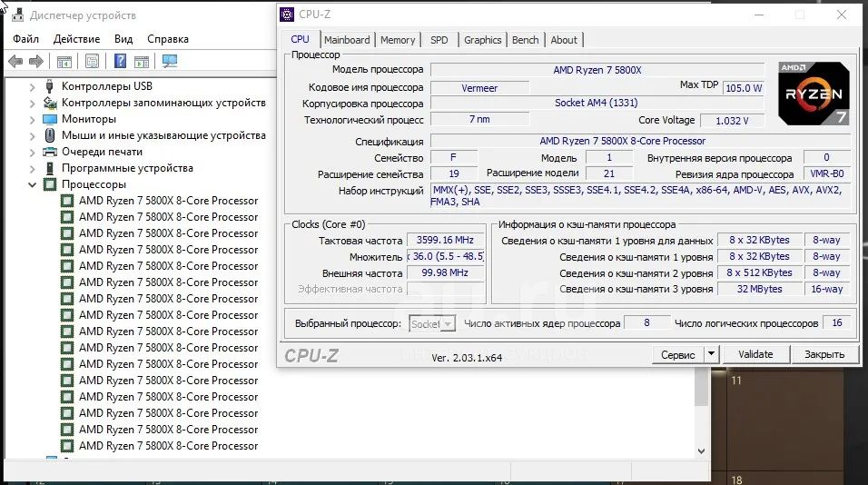868x485 pixels.
Task: Switch to the About tab
Action: [564, 40]
